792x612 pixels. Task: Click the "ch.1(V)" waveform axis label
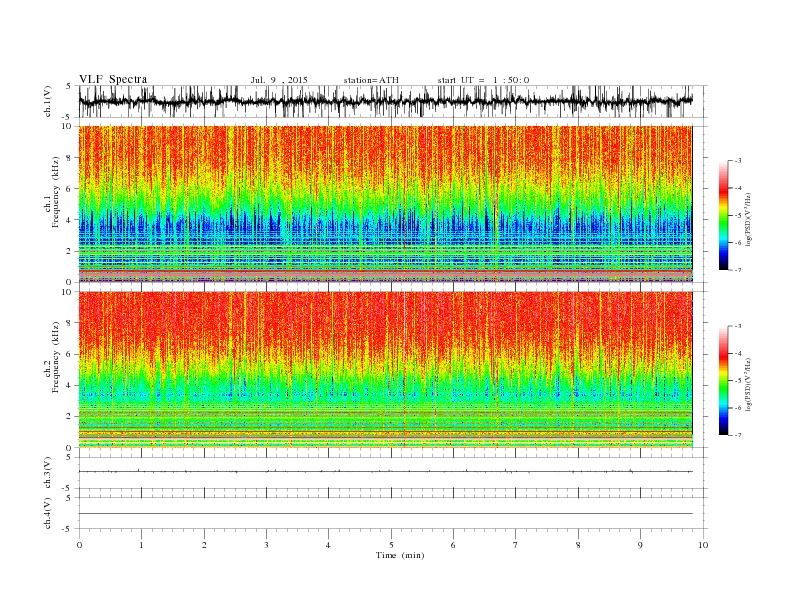(48, 101)
